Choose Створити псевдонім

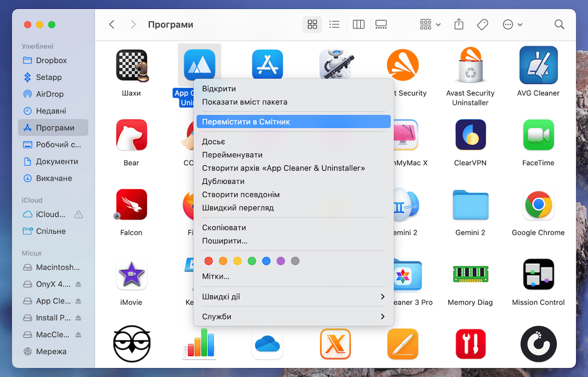294,194
